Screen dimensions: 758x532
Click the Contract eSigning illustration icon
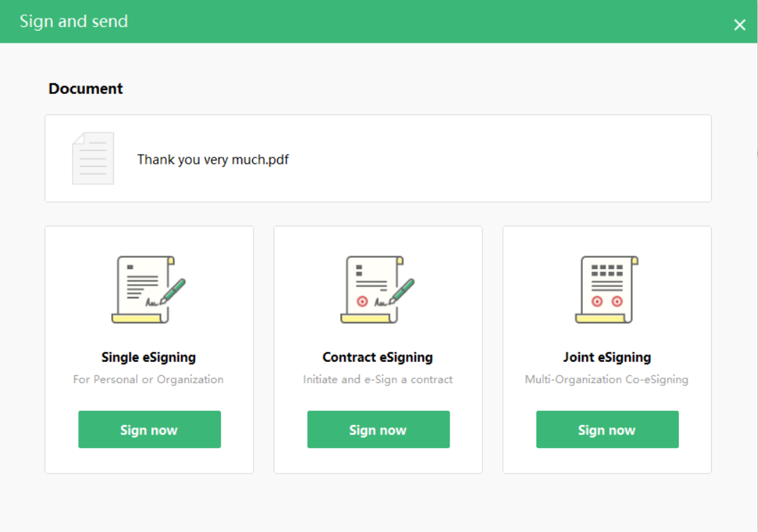[x=378, y=289]
